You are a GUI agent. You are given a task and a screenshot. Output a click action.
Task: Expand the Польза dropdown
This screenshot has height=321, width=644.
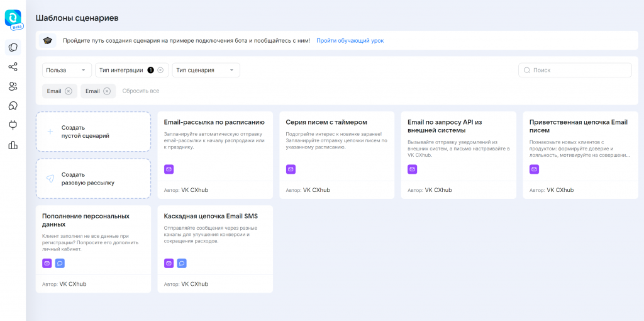67,70
